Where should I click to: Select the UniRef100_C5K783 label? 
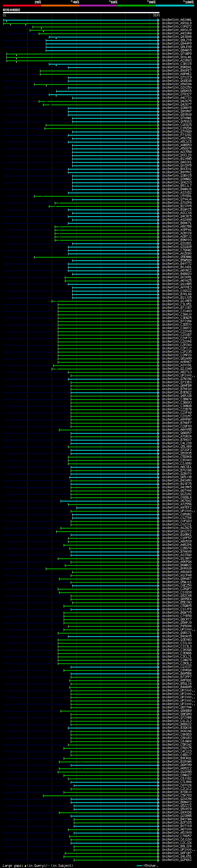(x=176, y=795)
